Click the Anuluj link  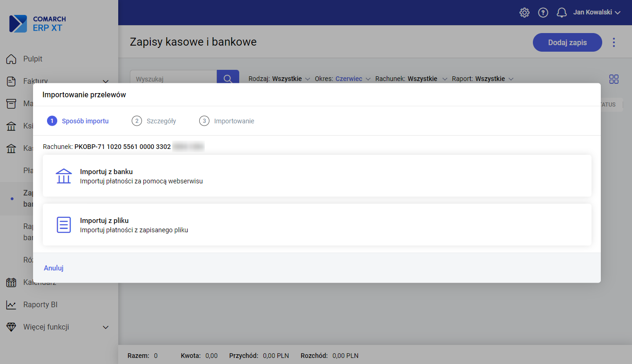(x=54, y=268)
